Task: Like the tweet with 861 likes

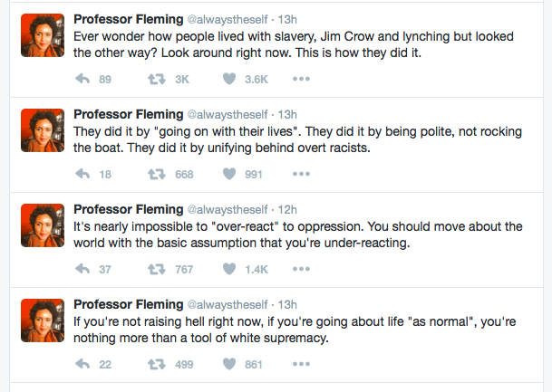Action: coord(230,364)
